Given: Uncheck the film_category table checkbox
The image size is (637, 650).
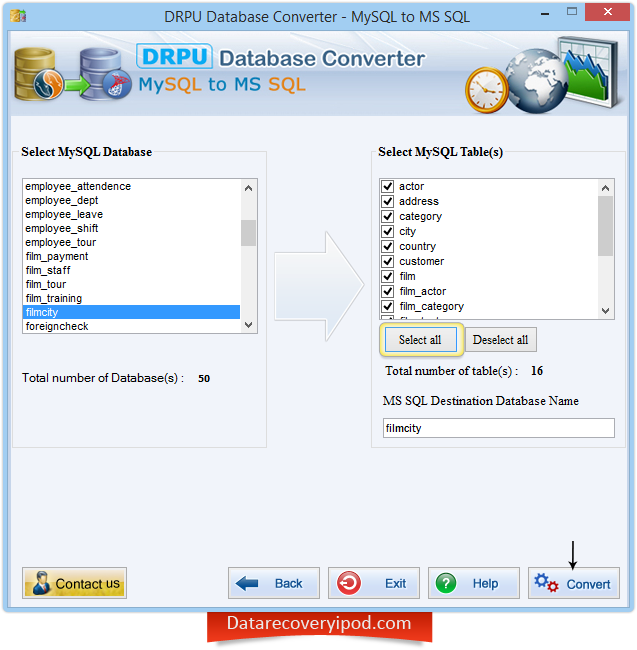Looking at the screenshot, I should tap(388, 306).
